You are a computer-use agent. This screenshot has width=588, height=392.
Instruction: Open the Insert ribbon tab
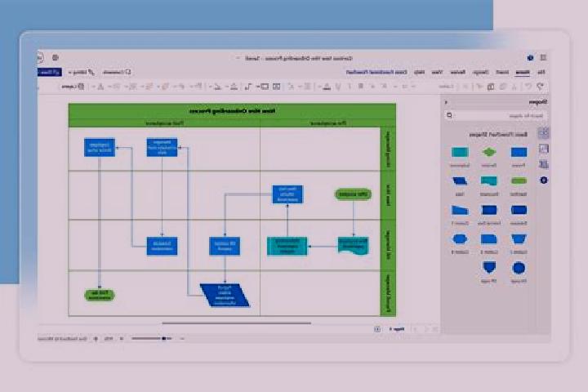(x=502, y=72)
